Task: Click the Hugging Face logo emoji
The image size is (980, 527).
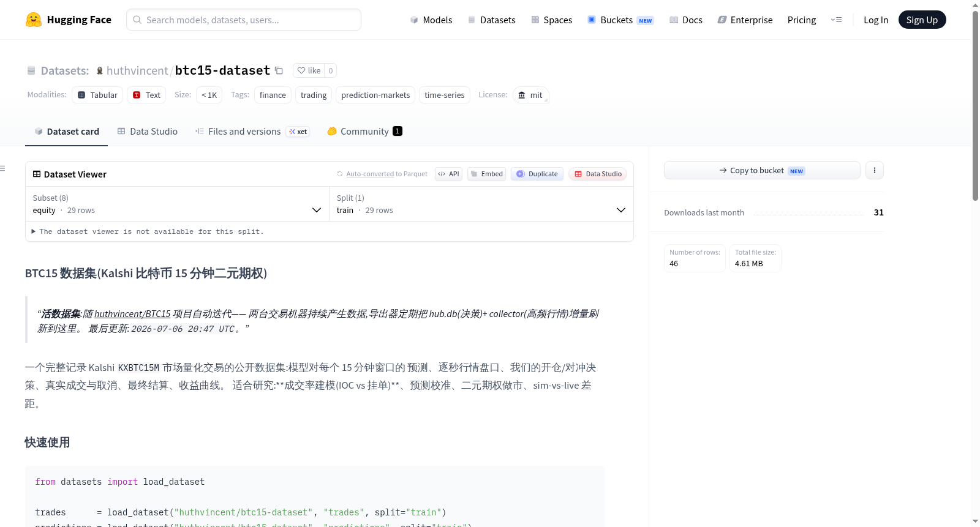Action: (x=33, y=20)
